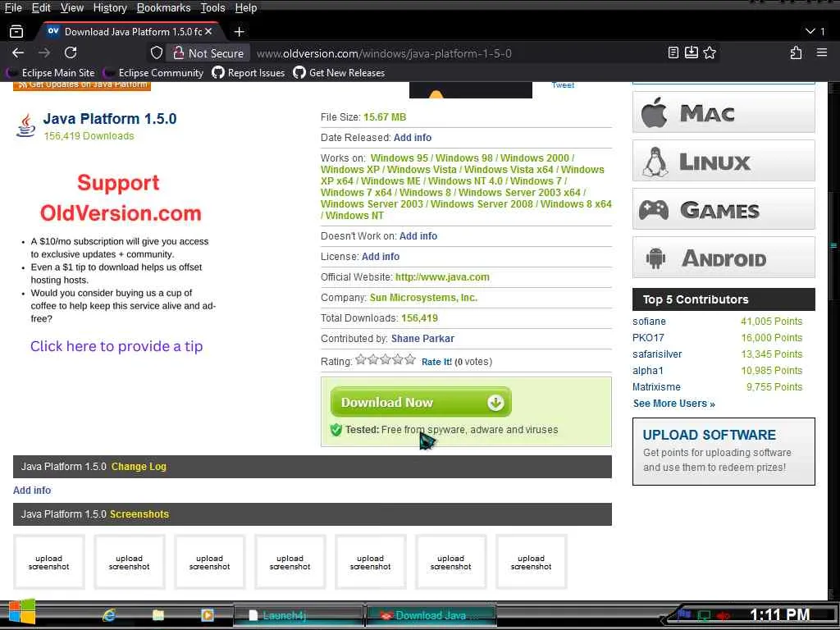Open file explorer folder in taskbar

pyautogui.click(x=158, y=615)
